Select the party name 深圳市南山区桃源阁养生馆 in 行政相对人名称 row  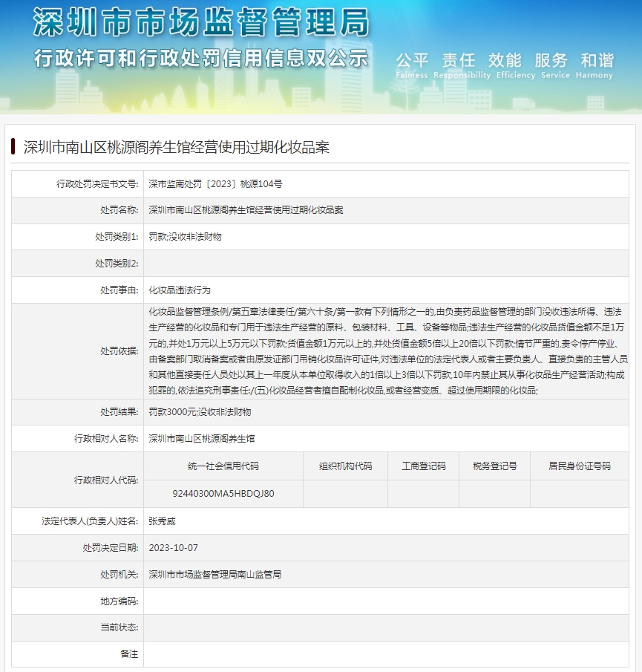[x=202, y=438]
